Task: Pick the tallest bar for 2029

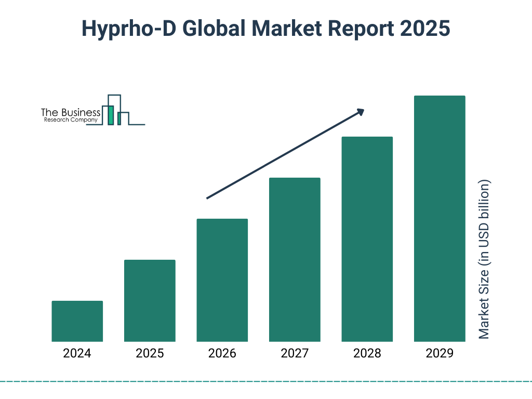Action: tap(439, 218)
